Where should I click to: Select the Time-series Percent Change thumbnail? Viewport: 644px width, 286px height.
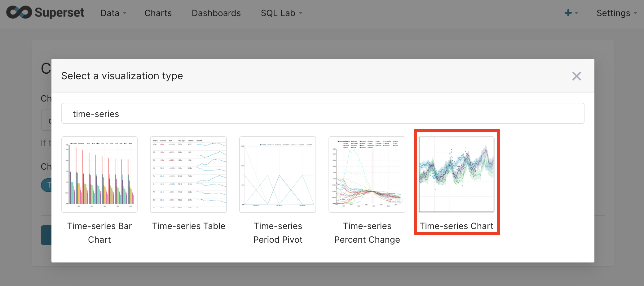[367, 175]
